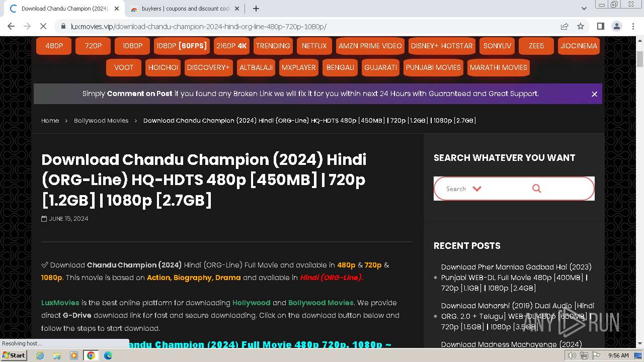Open the MXPLAYER category
This screenshot has width=644, height=362.
pyautogui.click(x=298, y=67)
